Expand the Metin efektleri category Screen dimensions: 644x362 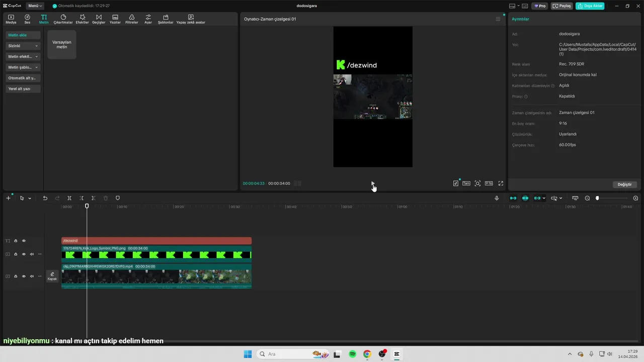[23, 56]
